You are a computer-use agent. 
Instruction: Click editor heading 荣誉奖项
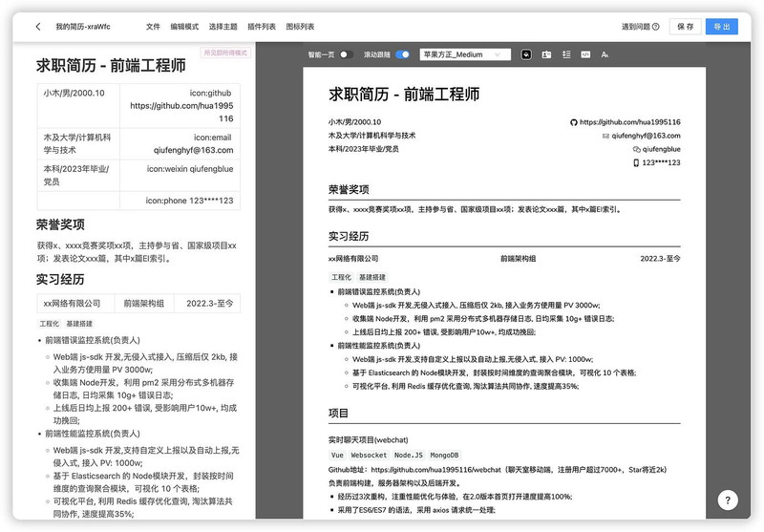[60, 224]
